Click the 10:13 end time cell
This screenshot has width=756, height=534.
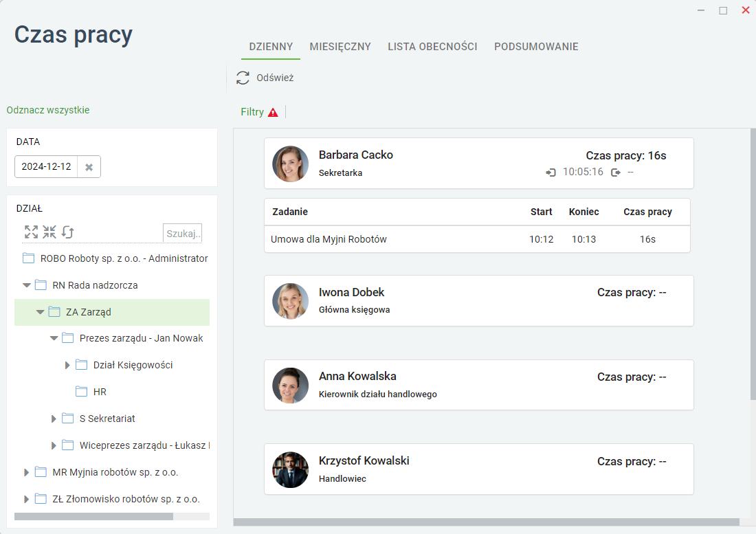pyautogui.click(x=584, y=239)
